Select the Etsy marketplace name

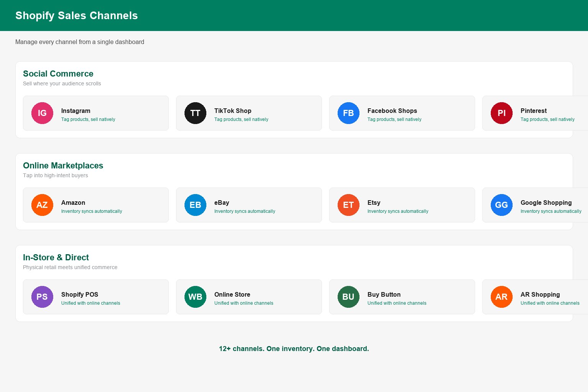374,203
